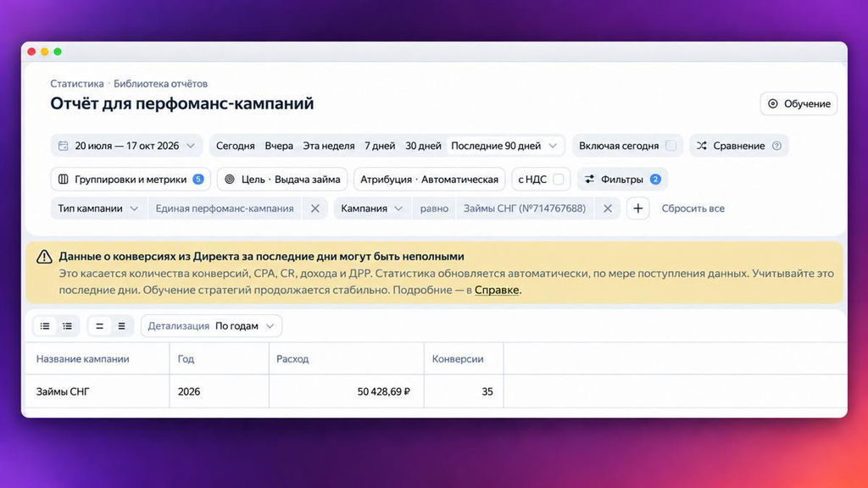Open the Фильтры panel
This screenshot has height=488, width=868.
coord(622,180)
